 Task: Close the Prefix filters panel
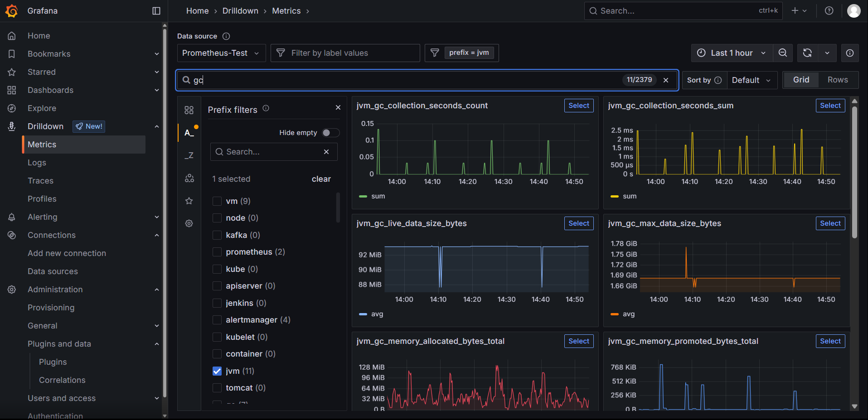coord(338,107)
